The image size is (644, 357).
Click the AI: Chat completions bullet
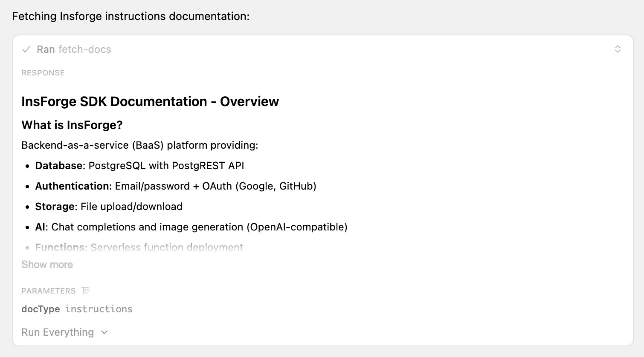tap(191, 227)
